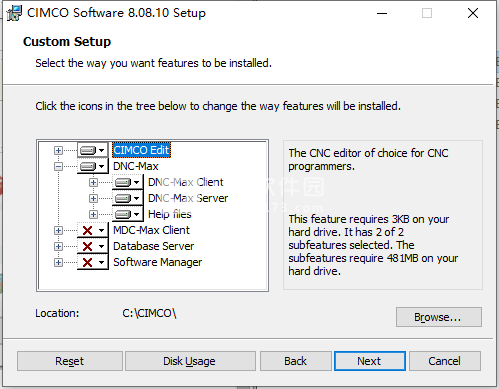Open the Disk Usage dialog
This screenshot has height=389, width=499.
click(190, 361)
